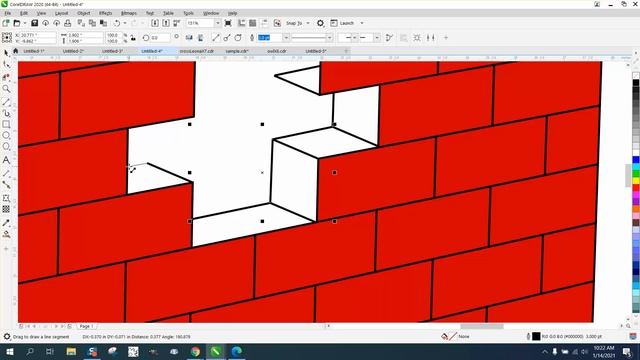Select the Pick tool in the toolbox
The image size is (640, 360).
point(6,53)
